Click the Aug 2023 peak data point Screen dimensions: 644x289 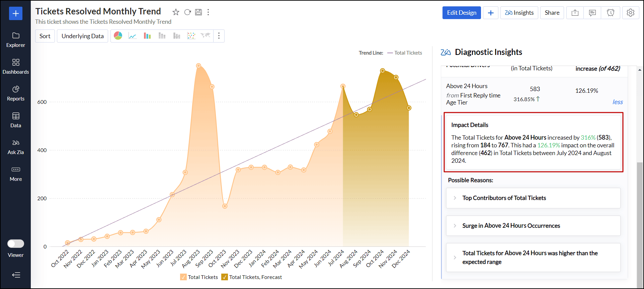[198, 66]
